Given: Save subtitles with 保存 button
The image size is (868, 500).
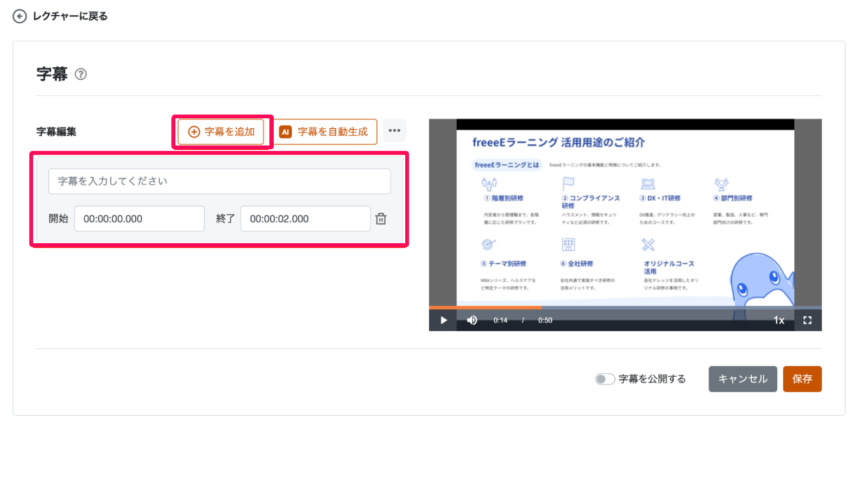Looking at the screenshot, I should (802, 379).
